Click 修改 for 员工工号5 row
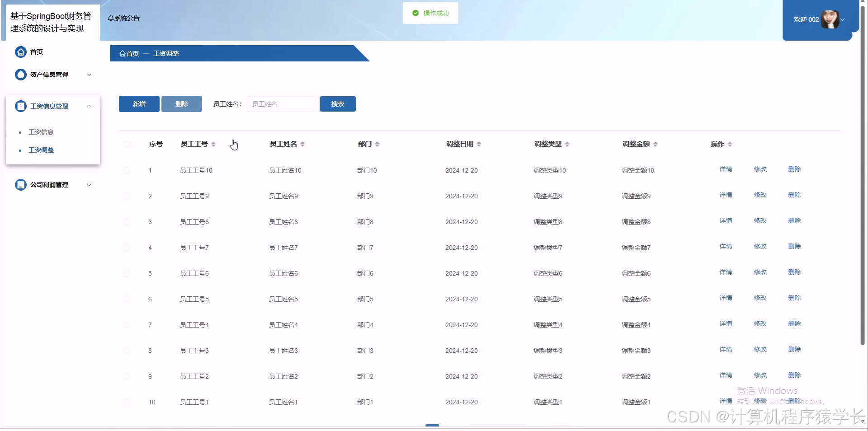This screenshot has height=431, width=868. pos(760,298)
